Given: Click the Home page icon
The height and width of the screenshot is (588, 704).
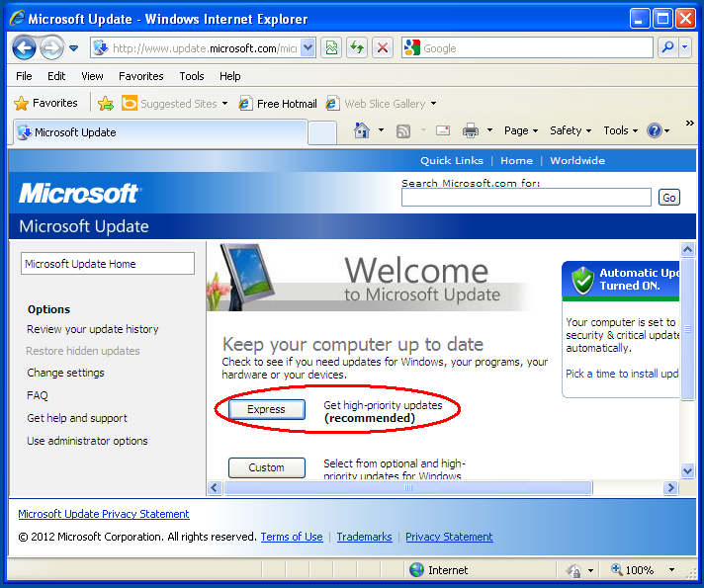Looking at the screenshot, I should click(362, 130).
